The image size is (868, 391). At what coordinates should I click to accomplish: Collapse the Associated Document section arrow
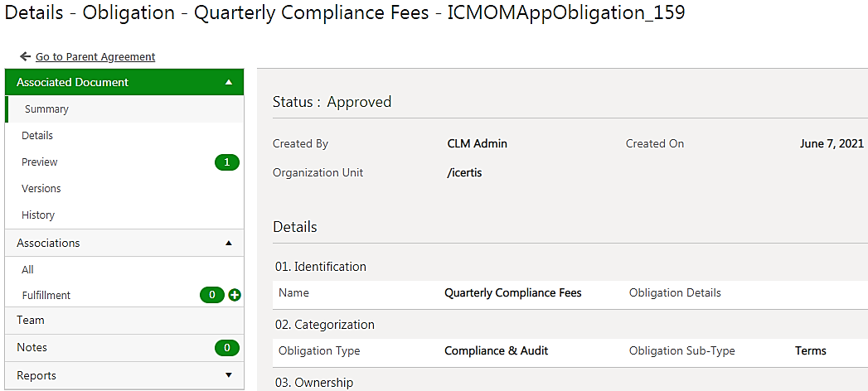click(229, 82)
